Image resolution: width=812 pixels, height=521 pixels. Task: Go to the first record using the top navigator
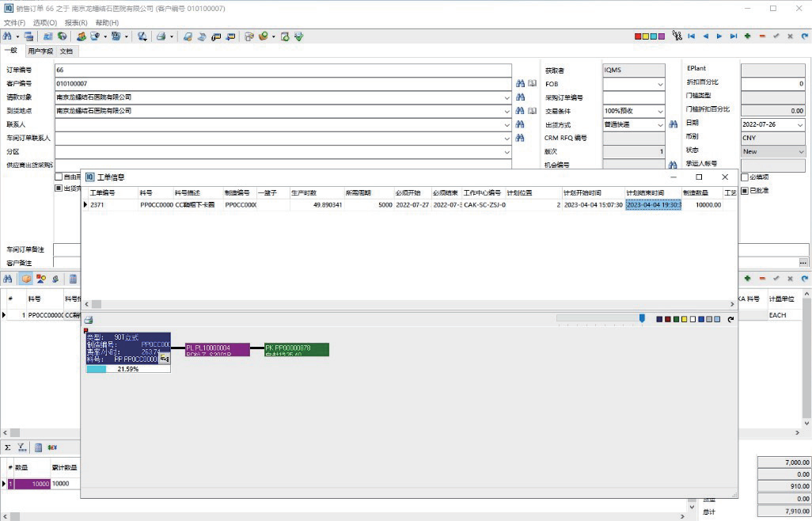coord(691,36)
